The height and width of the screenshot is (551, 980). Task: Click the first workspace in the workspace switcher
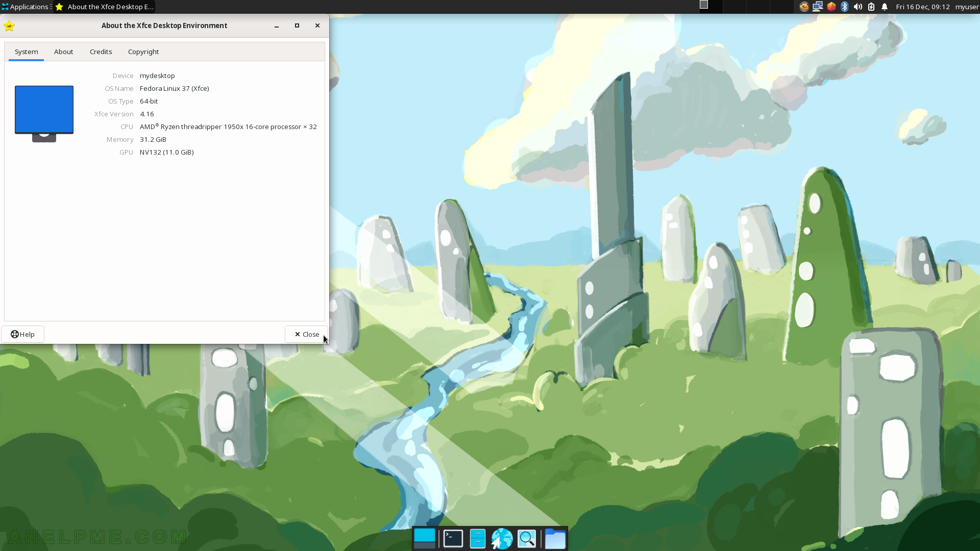[710, 7]
